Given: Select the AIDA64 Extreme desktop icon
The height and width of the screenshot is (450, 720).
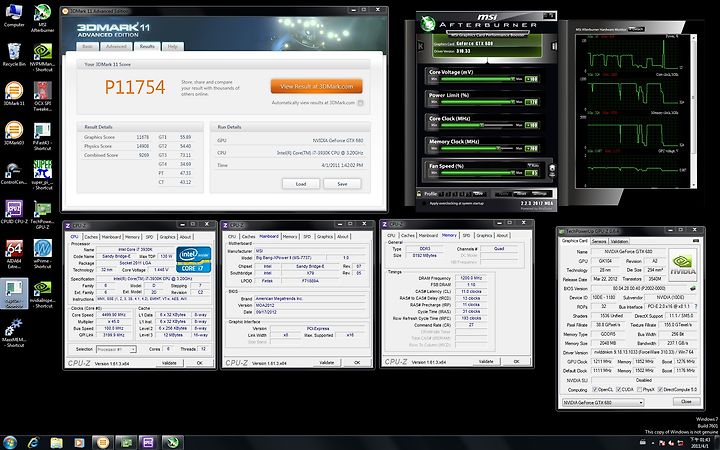Looking at the screenshot, I should pos(14,253).
